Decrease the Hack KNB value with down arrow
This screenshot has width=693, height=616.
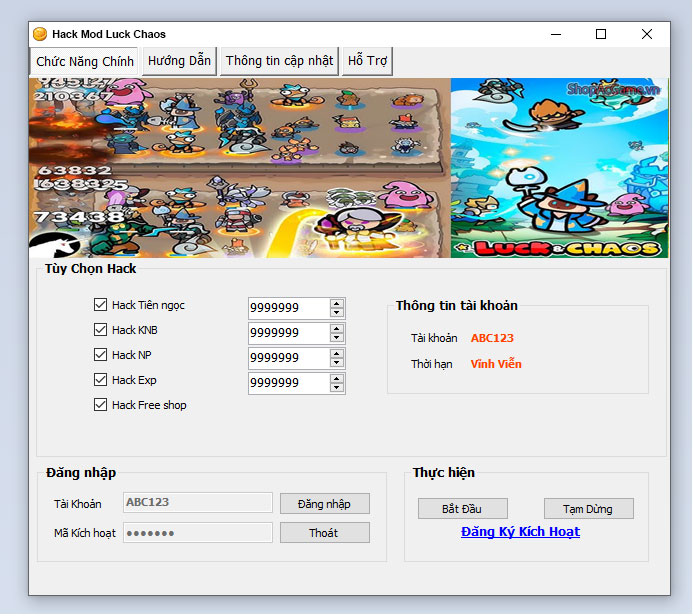(x=337, y=338)
